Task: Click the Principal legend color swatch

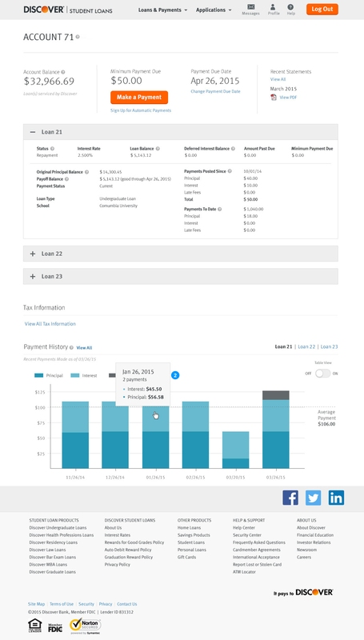Action: tap(39, 375)
